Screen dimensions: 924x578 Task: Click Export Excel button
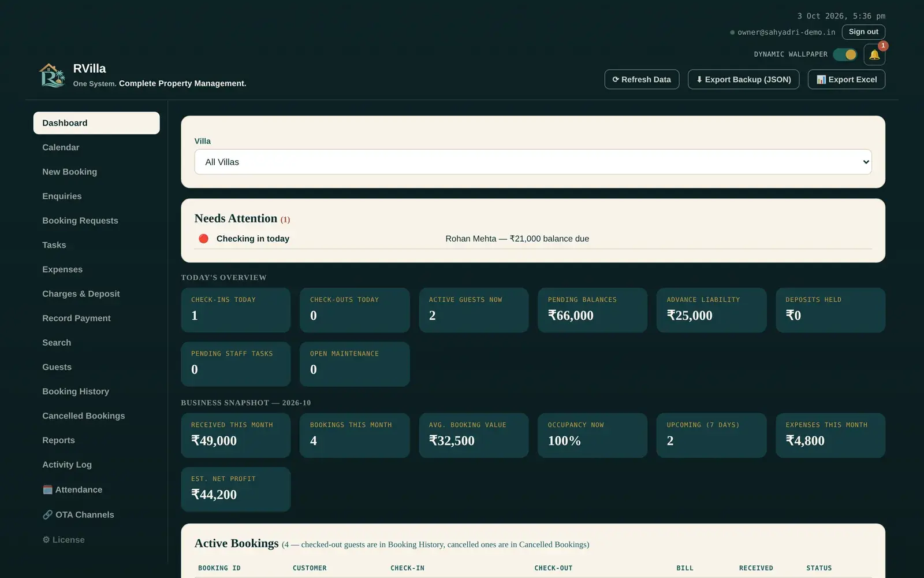846,79
